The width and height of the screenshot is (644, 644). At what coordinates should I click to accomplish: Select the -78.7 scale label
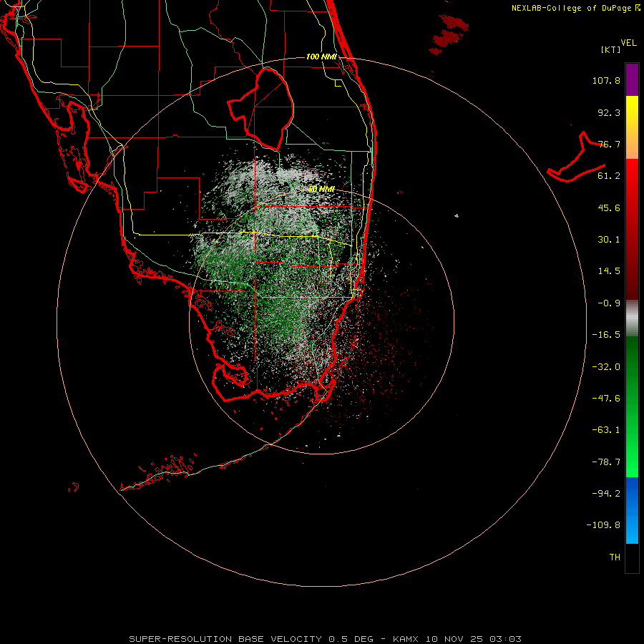click(606, 462)
